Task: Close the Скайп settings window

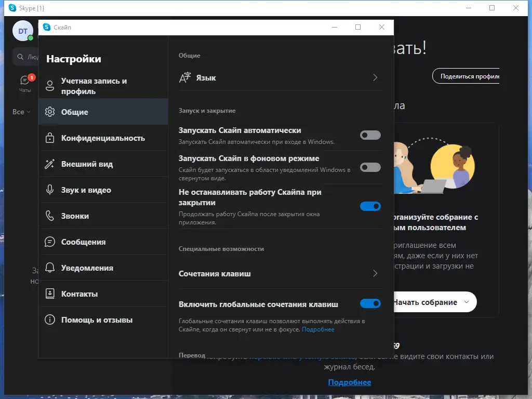Action: pos(382,27)
